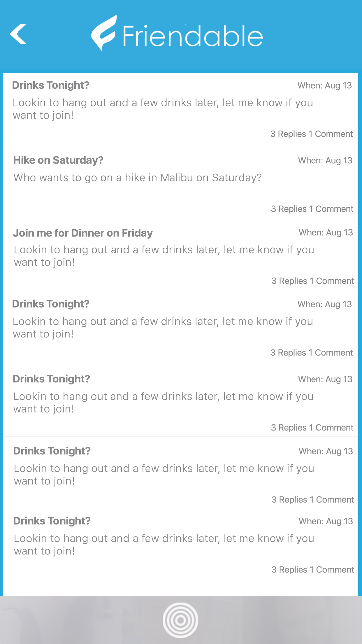Select the topmost Drinks Tonight post's description

163,109
